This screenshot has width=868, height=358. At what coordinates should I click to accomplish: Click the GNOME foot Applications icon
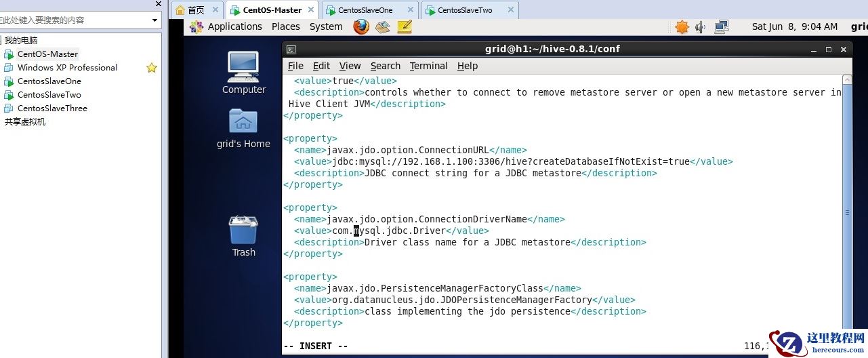(197, 26)
